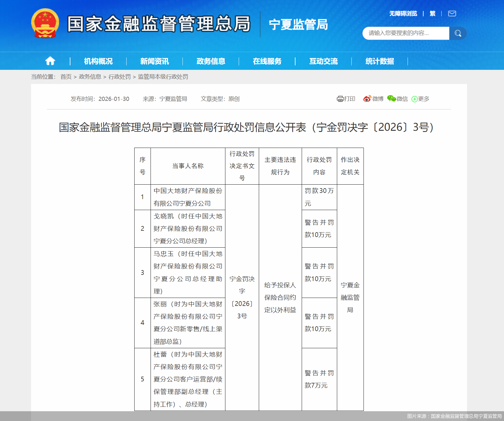Open the 政务信息 navigation item

click(211, 61)
